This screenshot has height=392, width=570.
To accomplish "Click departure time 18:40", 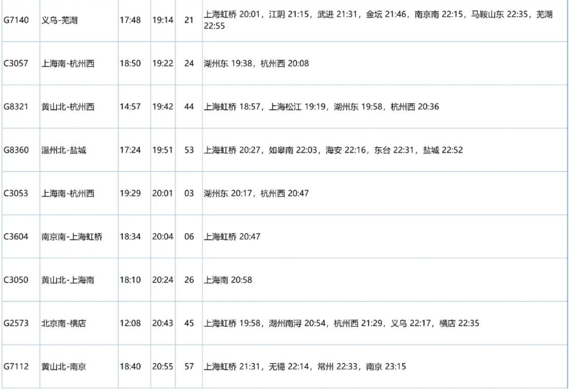I will click(130, 366).
